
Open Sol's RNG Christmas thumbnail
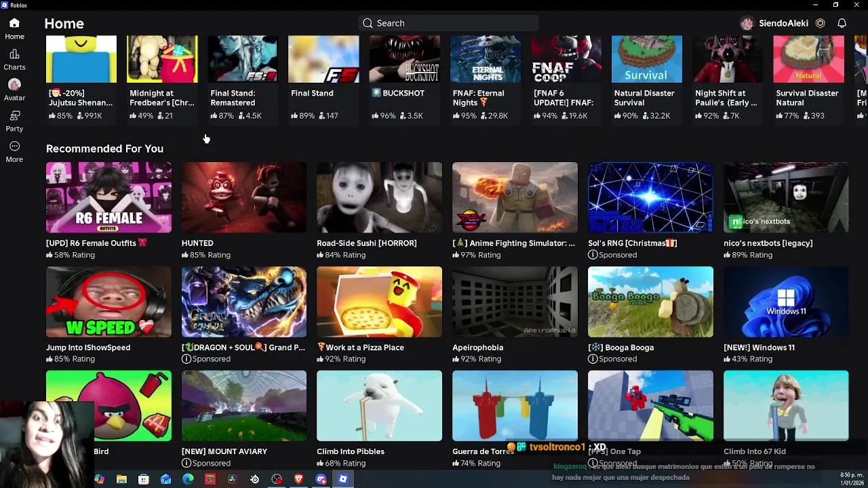[x=650, y=197]
